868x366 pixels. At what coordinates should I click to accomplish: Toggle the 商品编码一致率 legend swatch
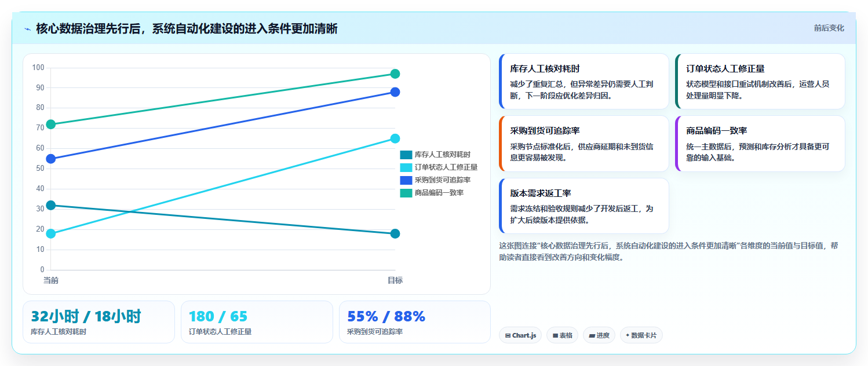click(406, 193)
